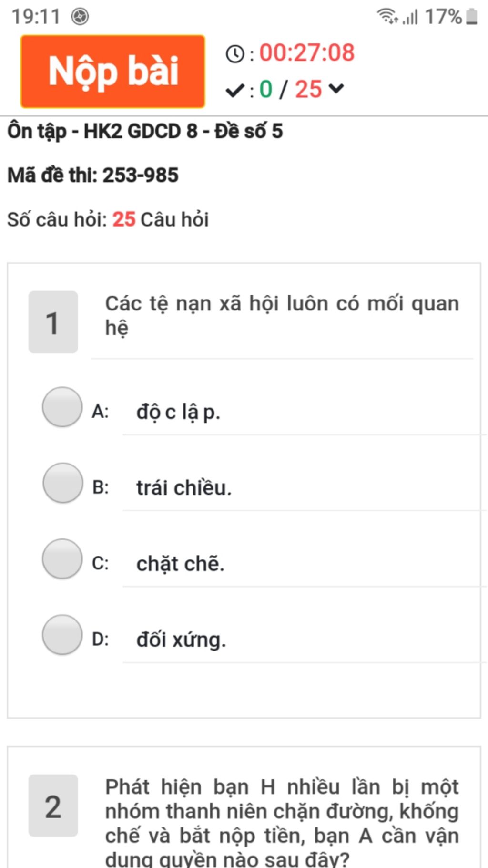The width and height of the screenshot is (488, 868).
Task: Click the answer text 'chặt chẽ.'
Action: point(180,564)
